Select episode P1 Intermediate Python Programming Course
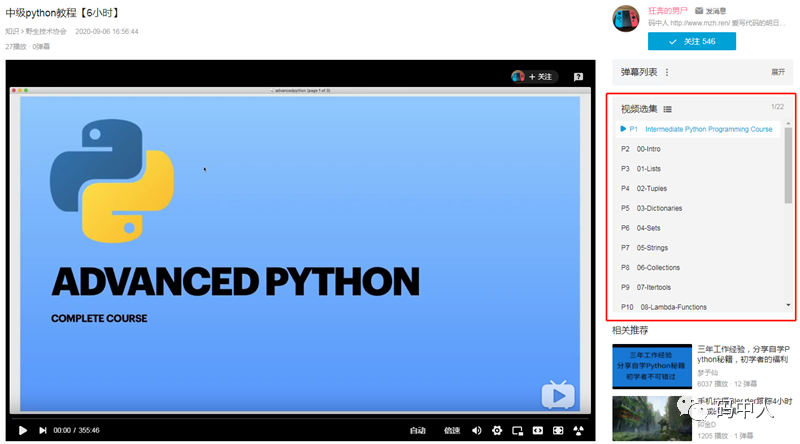Image resolution: width=800 pixels, height=444 pixels. [697, 129]
